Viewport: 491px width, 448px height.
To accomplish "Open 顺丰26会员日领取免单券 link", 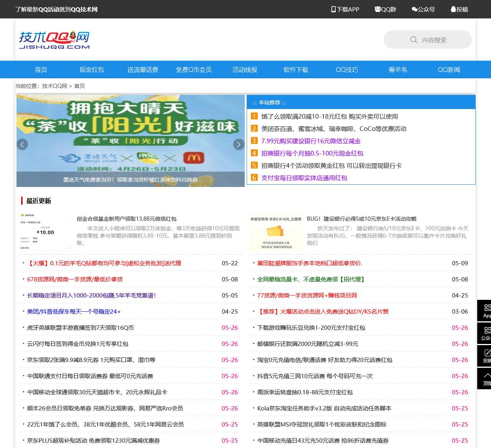I will click(105, 408).
